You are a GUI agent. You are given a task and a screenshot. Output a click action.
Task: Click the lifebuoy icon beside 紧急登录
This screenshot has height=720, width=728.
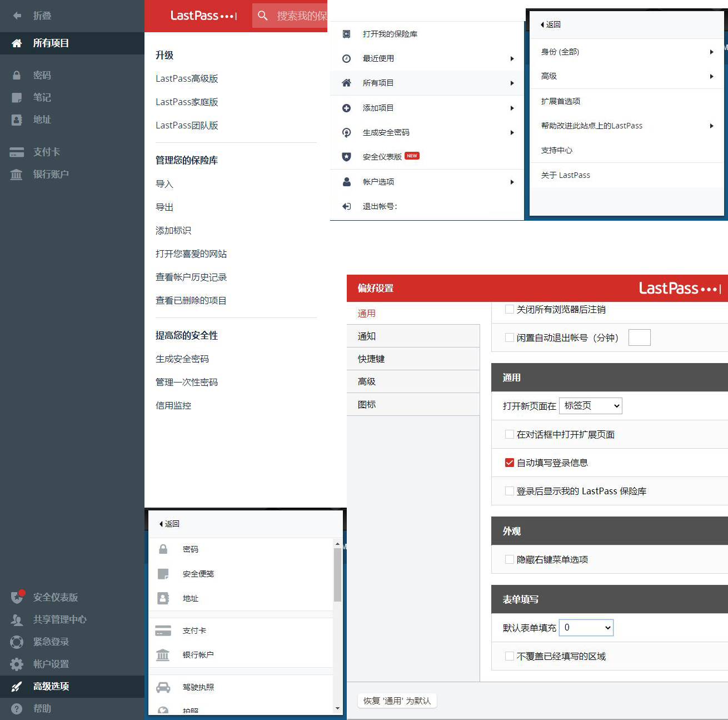click(17, 642)
